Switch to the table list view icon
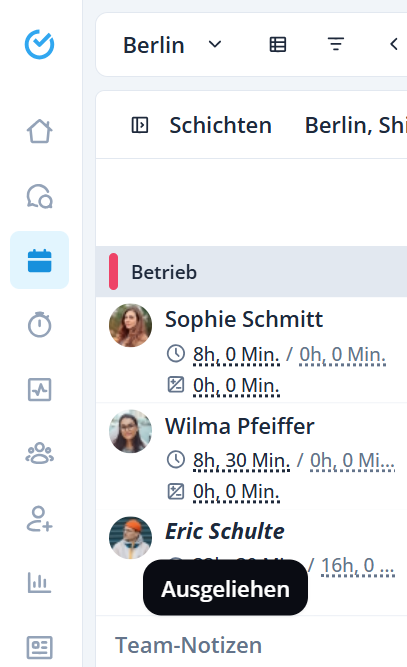This screenshot has height=667, width=407. (x=278, y=44)
